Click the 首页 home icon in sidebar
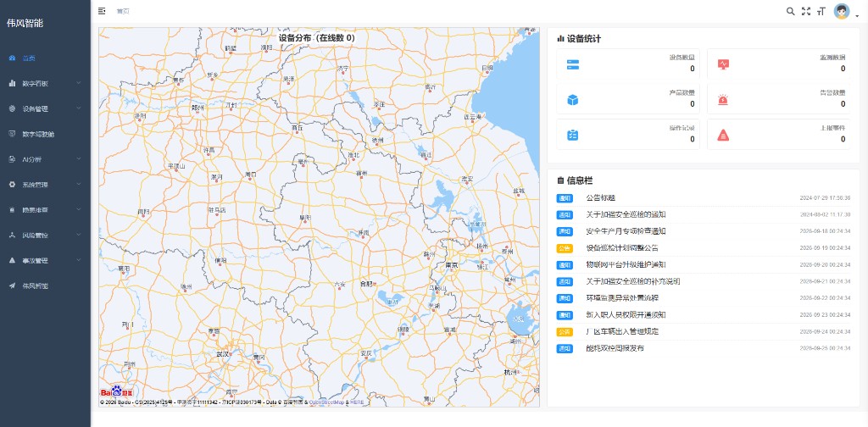 click(12, 58)
